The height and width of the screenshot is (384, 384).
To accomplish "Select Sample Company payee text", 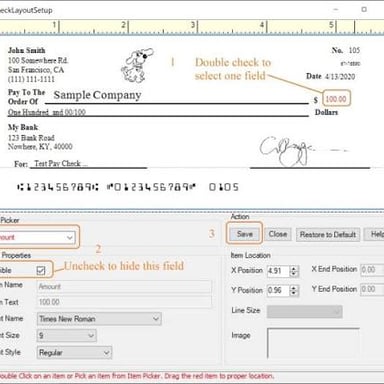I will click(x=97, y=95).
